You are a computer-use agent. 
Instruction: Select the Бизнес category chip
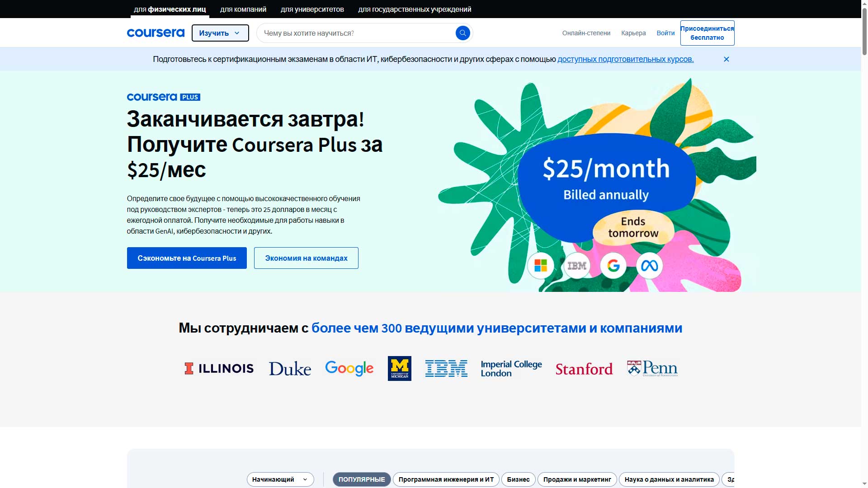click(518, 479)
